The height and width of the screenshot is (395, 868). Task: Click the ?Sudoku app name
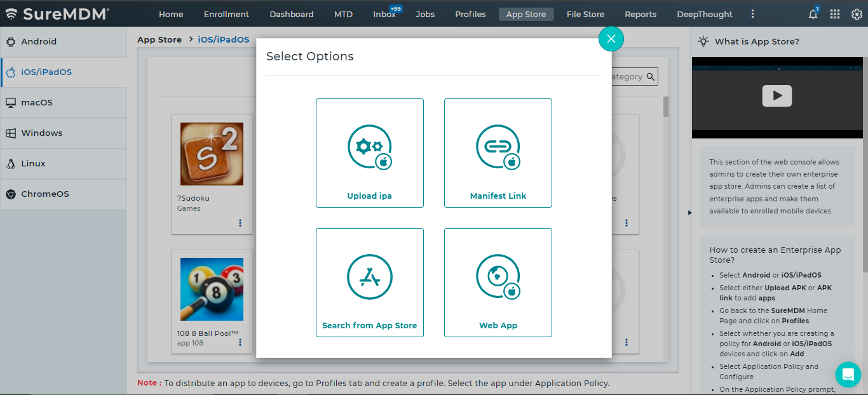click(193, 198)
